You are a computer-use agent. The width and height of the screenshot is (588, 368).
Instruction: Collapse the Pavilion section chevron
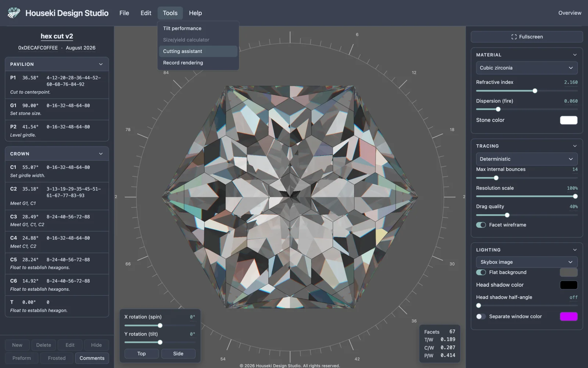click(x=101, y=64)
